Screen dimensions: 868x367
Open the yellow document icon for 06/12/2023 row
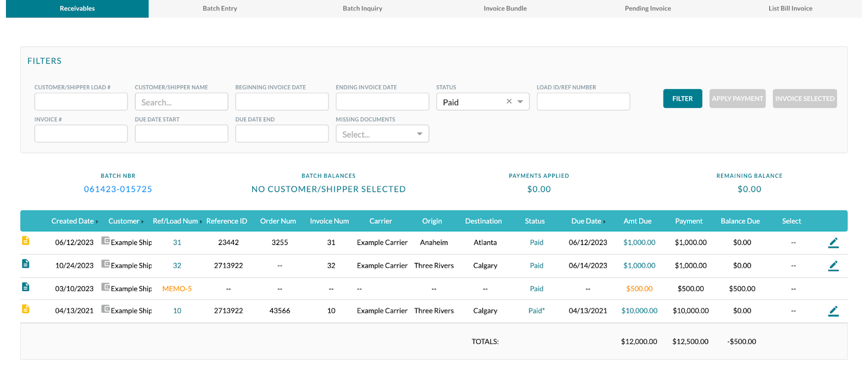[25, 241]
